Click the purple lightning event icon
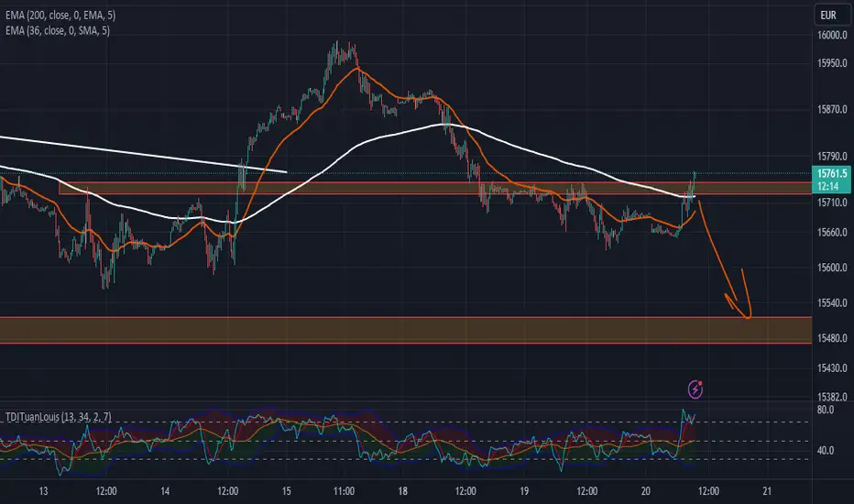The image size is (854, 504). click(x=695, y=389)
